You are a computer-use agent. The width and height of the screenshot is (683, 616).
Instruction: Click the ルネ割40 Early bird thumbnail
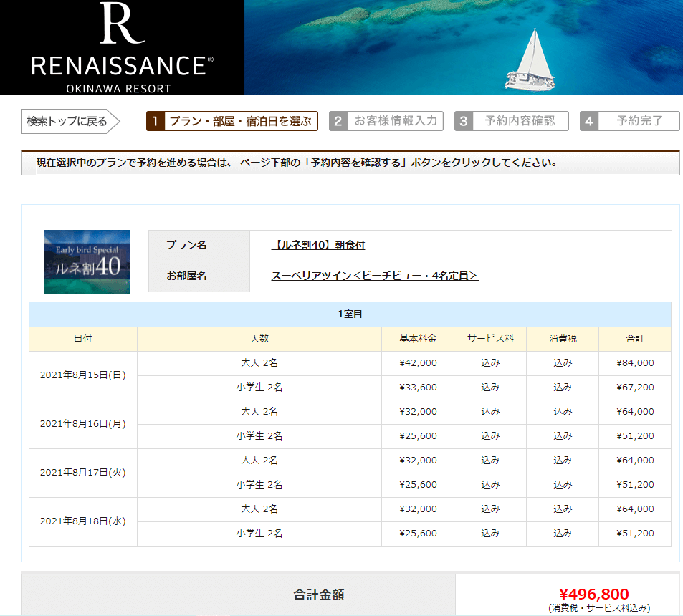pyautogui.click(x=87, y=262)
